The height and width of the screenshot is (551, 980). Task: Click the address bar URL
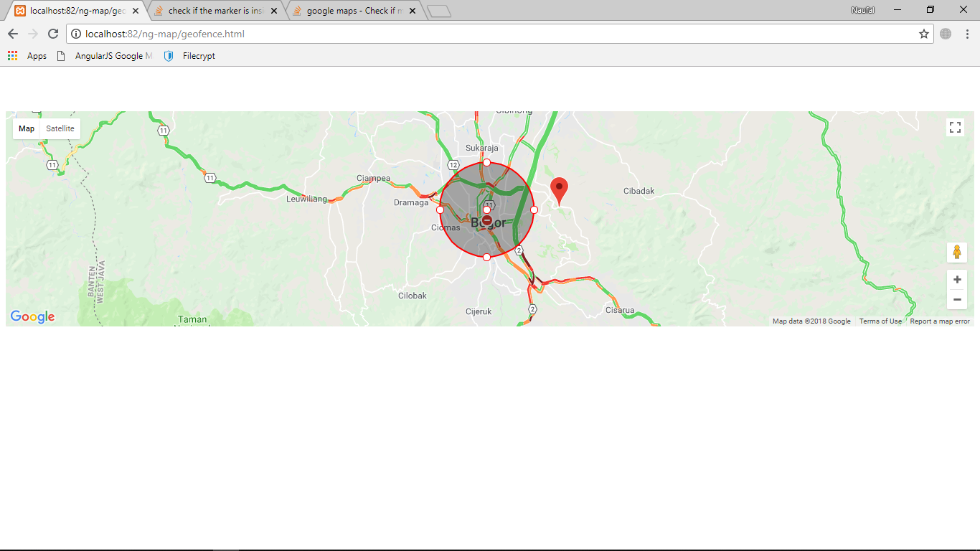tap(165, 34)
